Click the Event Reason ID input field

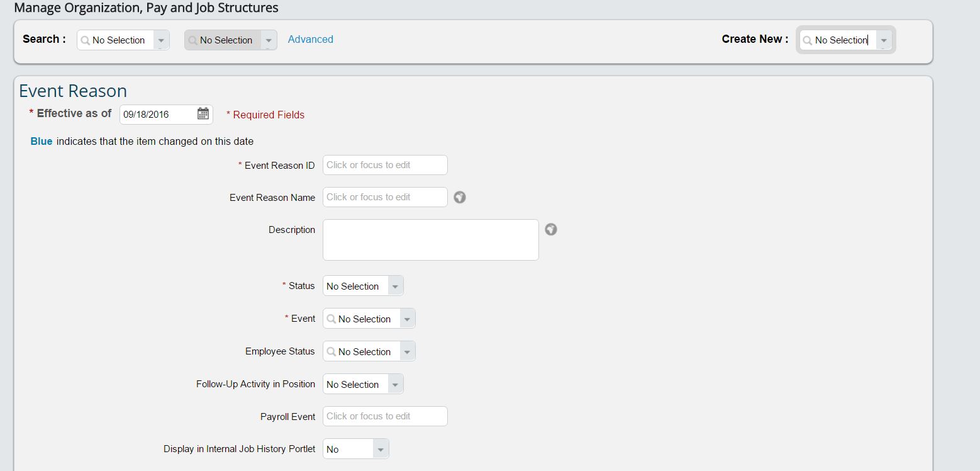[x=385, y=165]
